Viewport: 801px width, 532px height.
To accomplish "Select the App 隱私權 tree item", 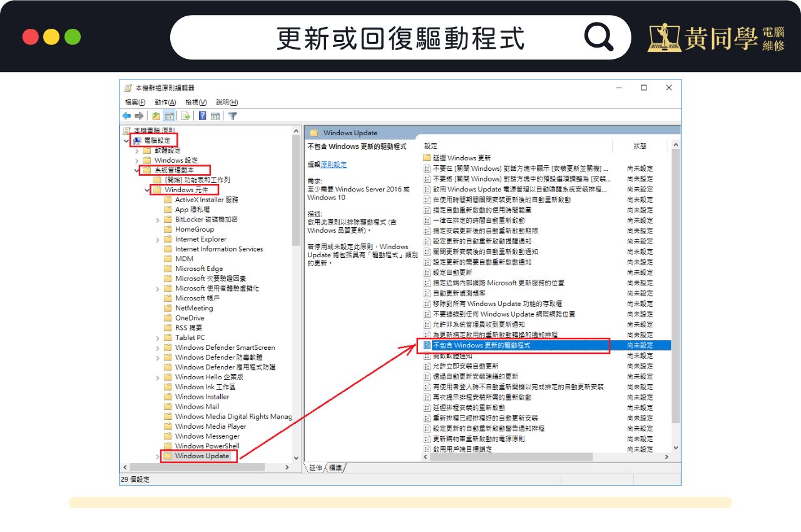I will [192, 210].
